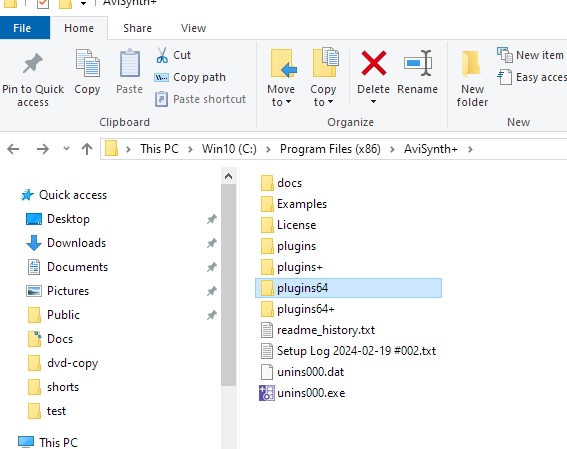Viewport: 567px width, 449px height.
Task: Switch to the Share ribbon tab
Action: pyautogui.click(x=137, y=28)
